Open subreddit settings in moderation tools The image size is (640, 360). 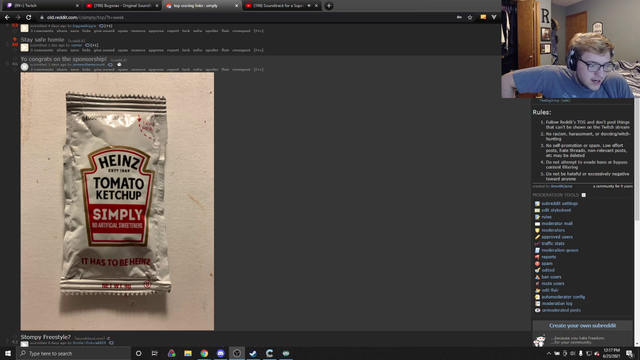tap(560, 203)
